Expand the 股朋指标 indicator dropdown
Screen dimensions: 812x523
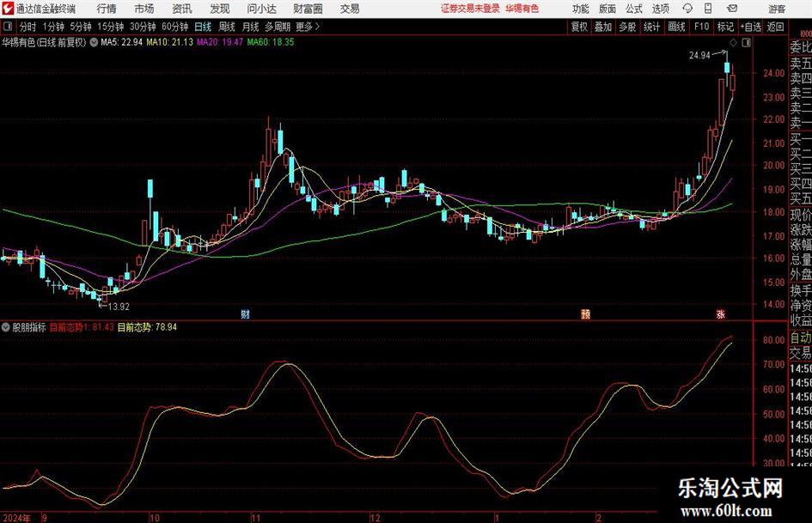6,327
